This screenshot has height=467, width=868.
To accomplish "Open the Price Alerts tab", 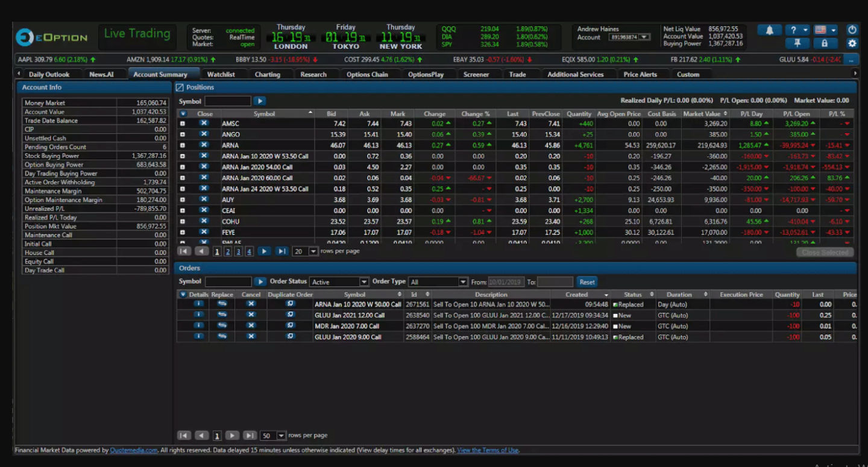I will point(641,74).
